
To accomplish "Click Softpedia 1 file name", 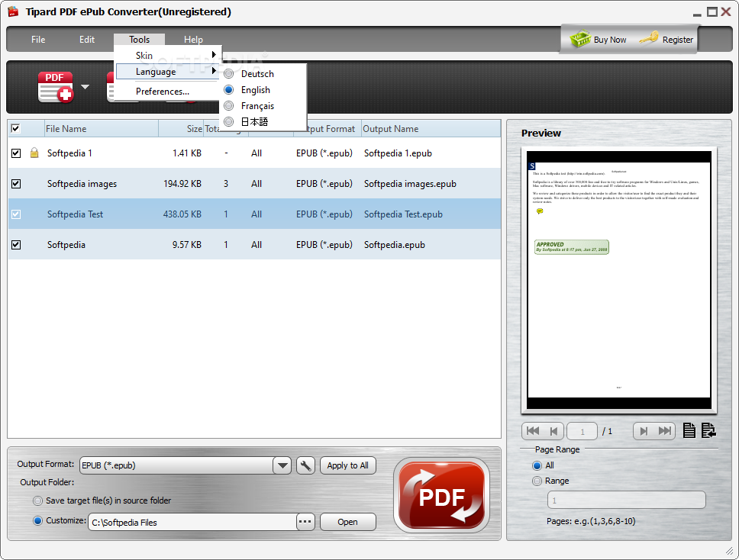I will tap(69, 153).
